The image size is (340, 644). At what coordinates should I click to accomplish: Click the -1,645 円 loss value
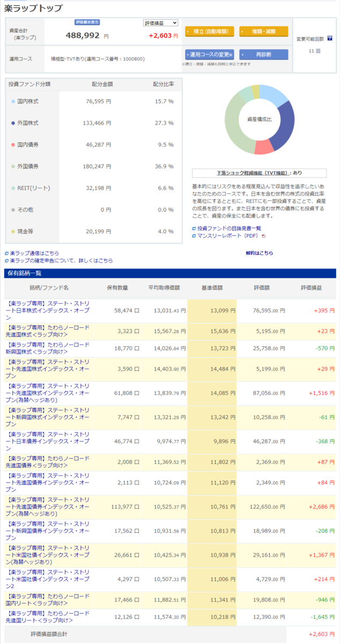coord(322,616)
